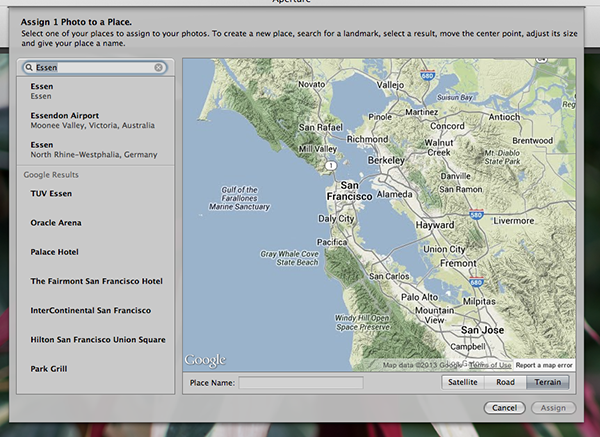Click the I-580 shield near Livermore
This screenshot has width=600, height=437.
click(x=476, y=214)
